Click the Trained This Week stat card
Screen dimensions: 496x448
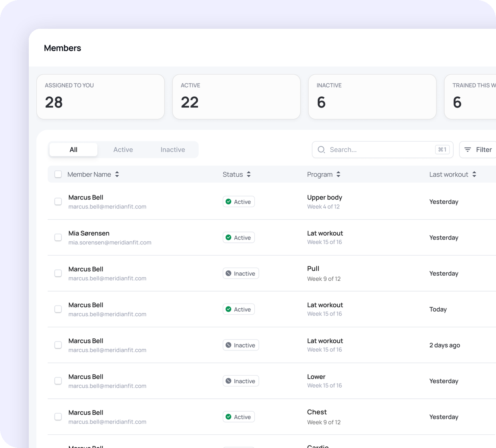point(470,97)
